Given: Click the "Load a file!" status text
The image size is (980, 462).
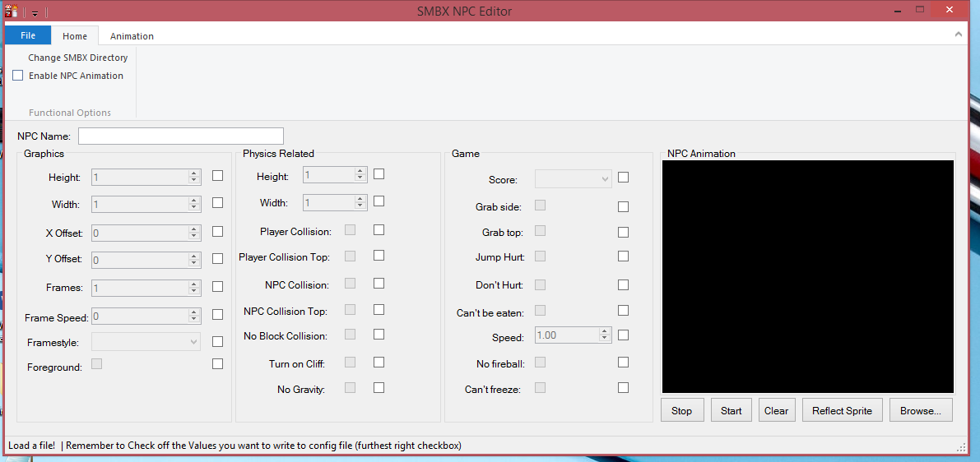Looking at the screenshot, I should (32, 445).
